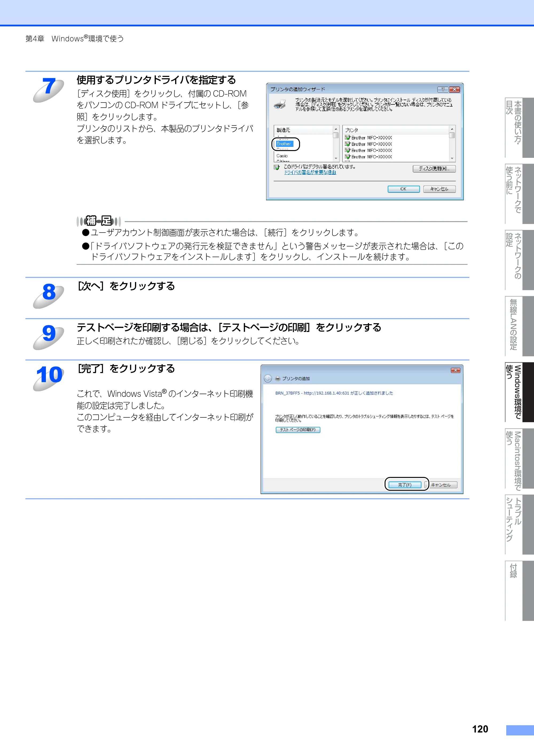Open the ドライバの署名が重要な理由 link
534x756 pixels.
[x=310, y=172]
